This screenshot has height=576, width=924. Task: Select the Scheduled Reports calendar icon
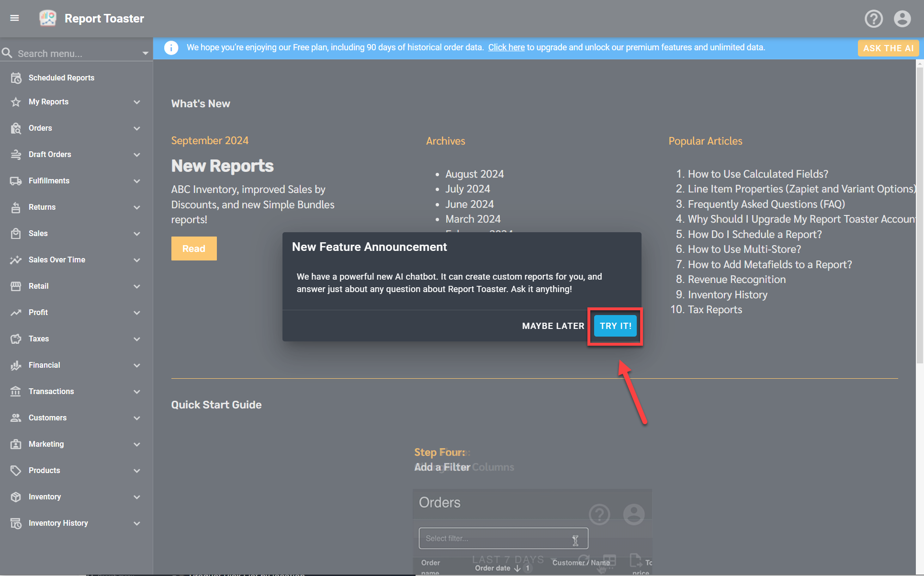(16, 77)
